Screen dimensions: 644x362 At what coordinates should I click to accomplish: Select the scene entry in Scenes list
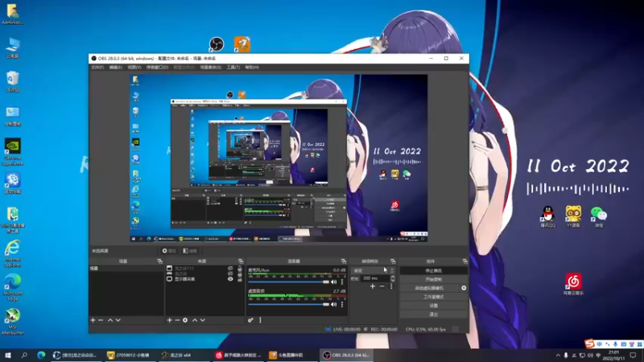pos(126,269)
